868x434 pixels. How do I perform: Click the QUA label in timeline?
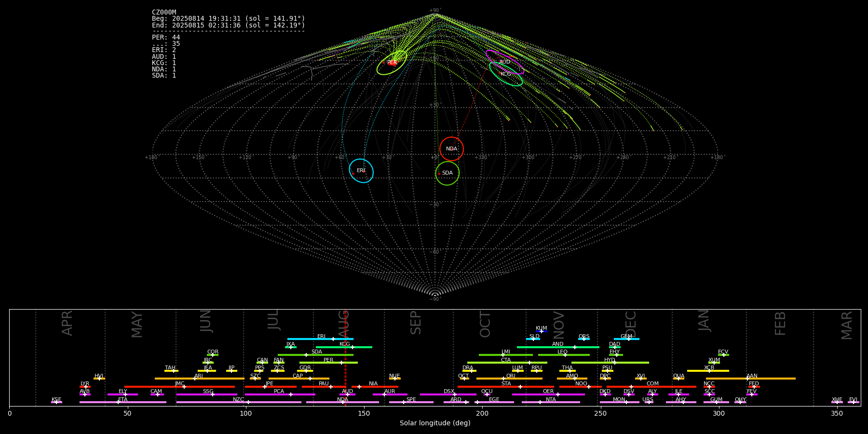[678, 376]
